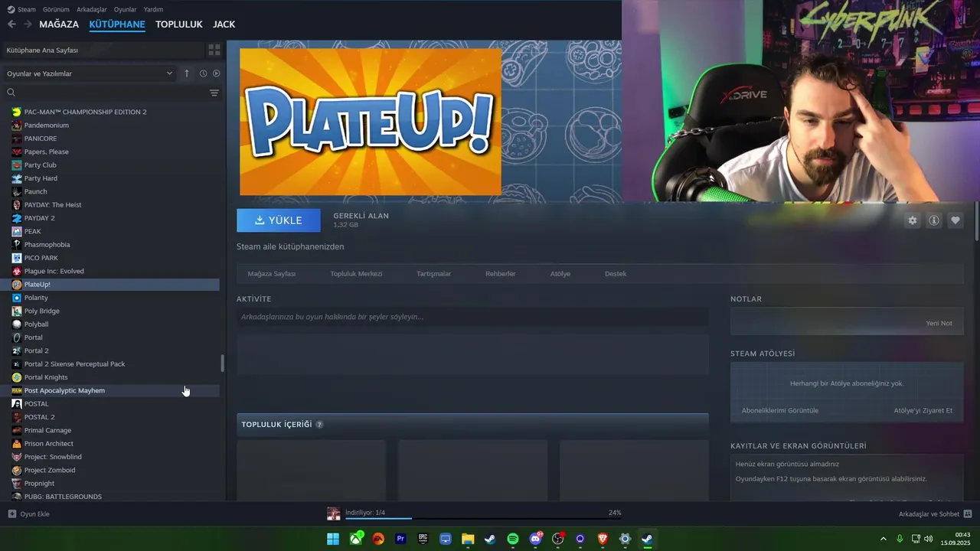Open Tartışmalar link
The width and height of the screenshot is (980, 551).
pos(433,274)
